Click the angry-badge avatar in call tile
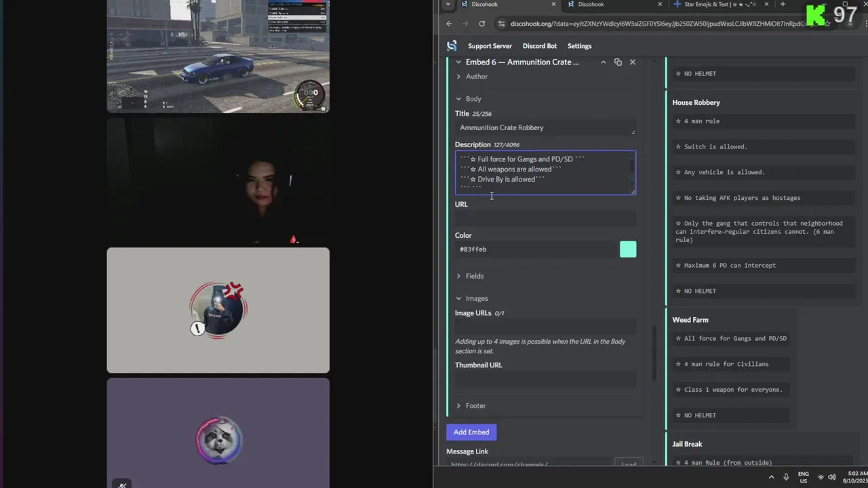Screen dimensions: 868x488 coord(218,310)
